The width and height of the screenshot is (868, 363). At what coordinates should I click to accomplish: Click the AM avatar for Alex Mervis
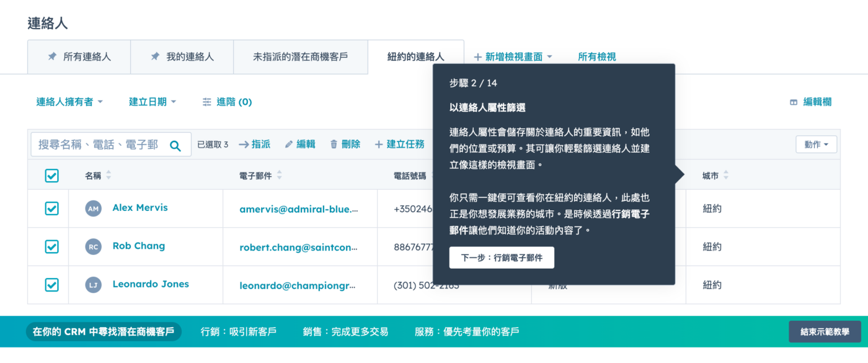pyautogui.click(x=93, y=208)
